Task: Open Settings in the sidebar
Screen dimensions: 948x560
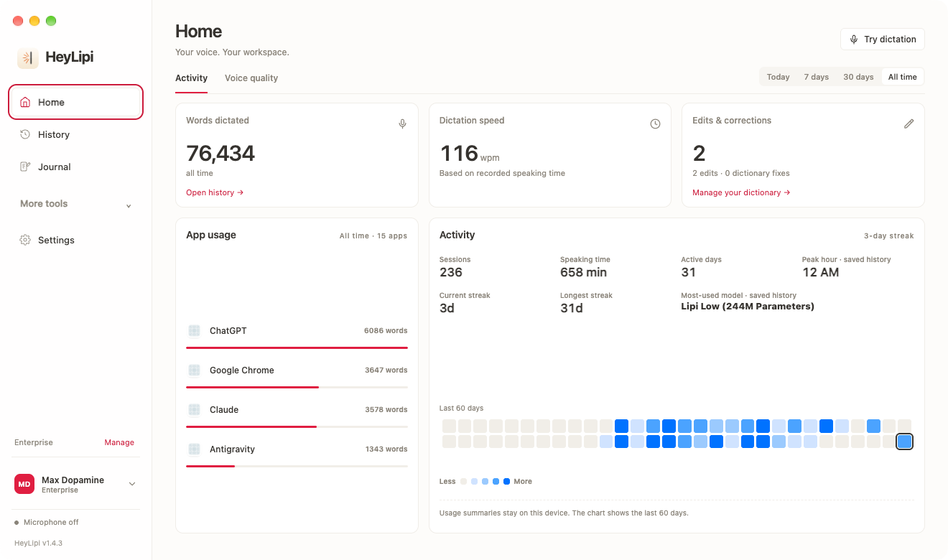Action: point(75,240)
